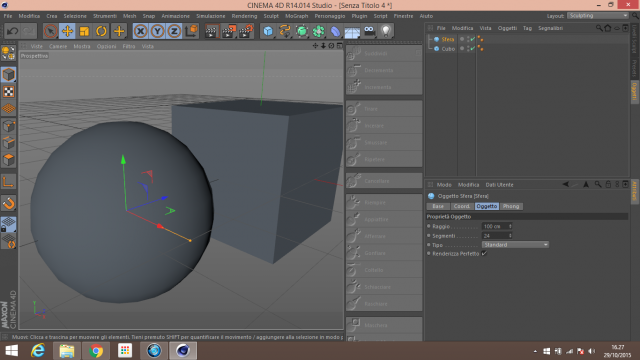Click Render View clapperboard icon
The image size is (640, 360).
(x=211, y=31)
